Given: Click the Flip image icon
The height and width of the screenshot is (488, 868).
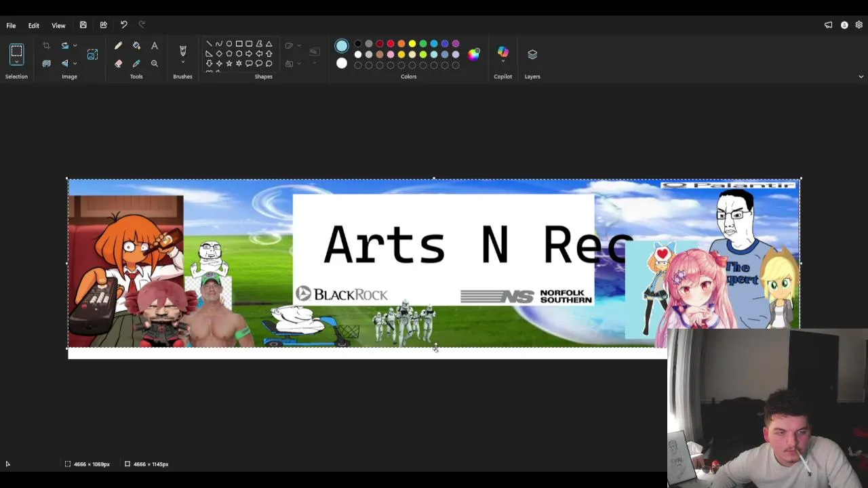Looking at the screenshot, I should [65, 63].
